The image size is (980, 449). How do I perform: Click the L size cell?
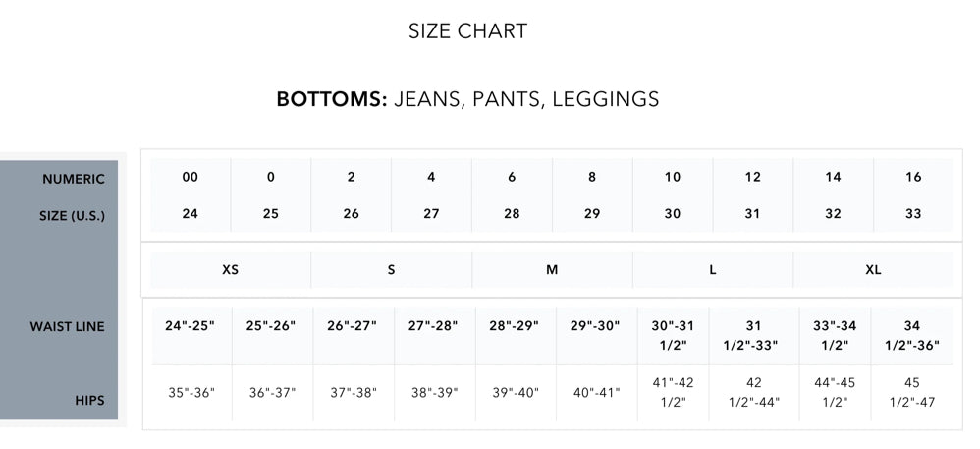tap(713, 270)
